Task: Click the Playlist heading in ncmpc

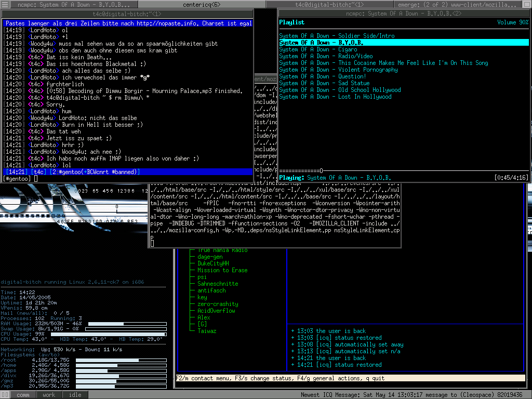Action: 292,22
